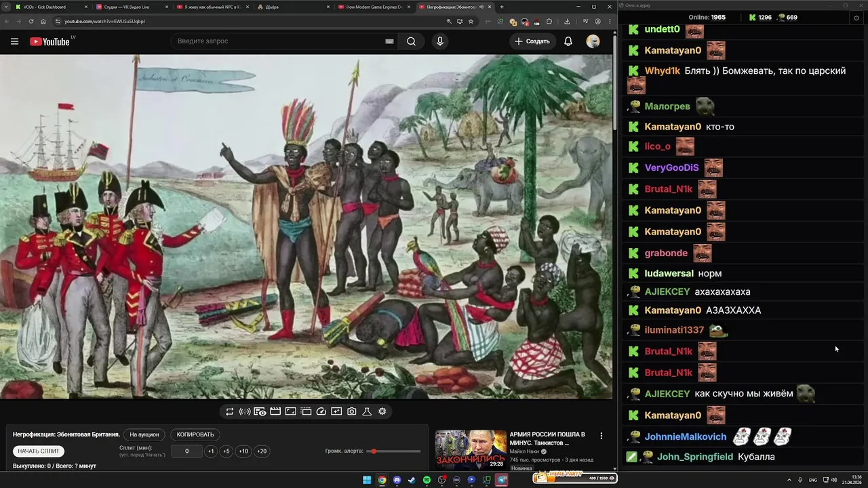Screen dimensions: 868x488
Task: Click the loop/repeat icon in player toolbar
Action: (230, 411)
